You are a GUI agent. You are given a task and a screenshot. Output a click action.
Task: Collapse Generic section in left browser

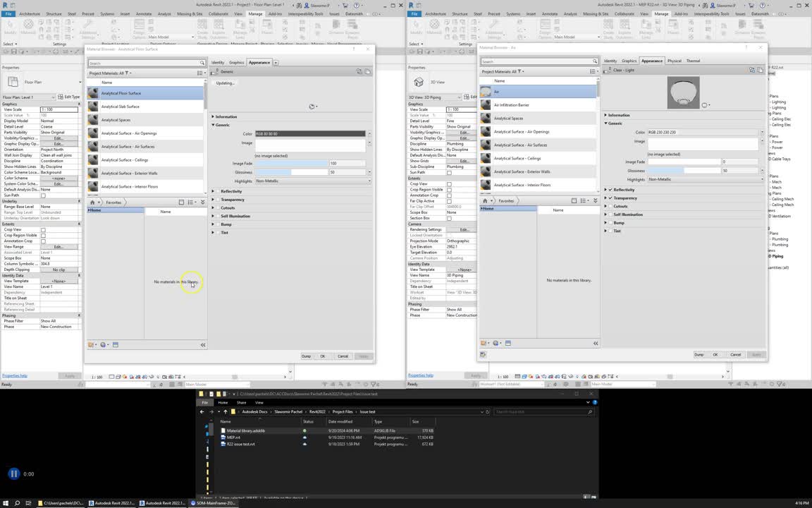pyautogui.click(x=213, y=125)
